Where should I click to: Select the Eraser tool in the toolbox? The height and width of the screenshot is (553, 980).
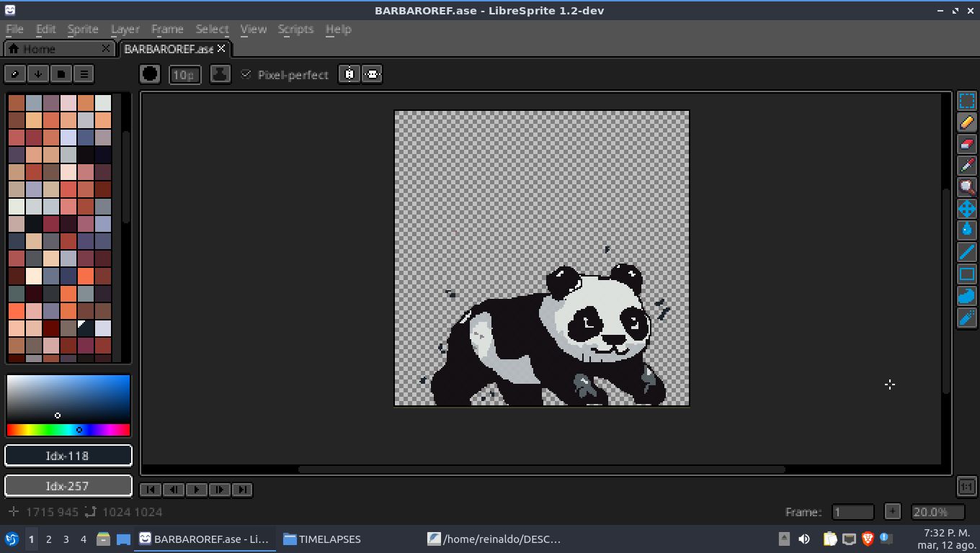coord(967,144)
